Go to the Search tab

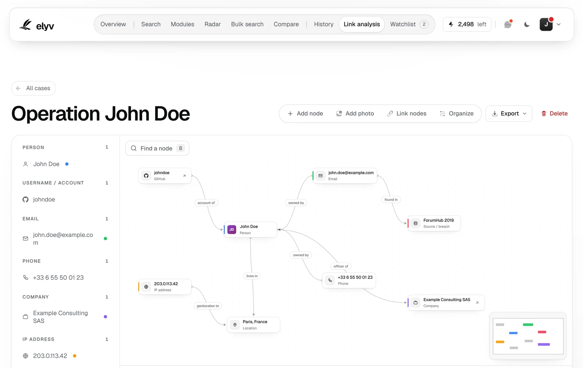(151, 24)
